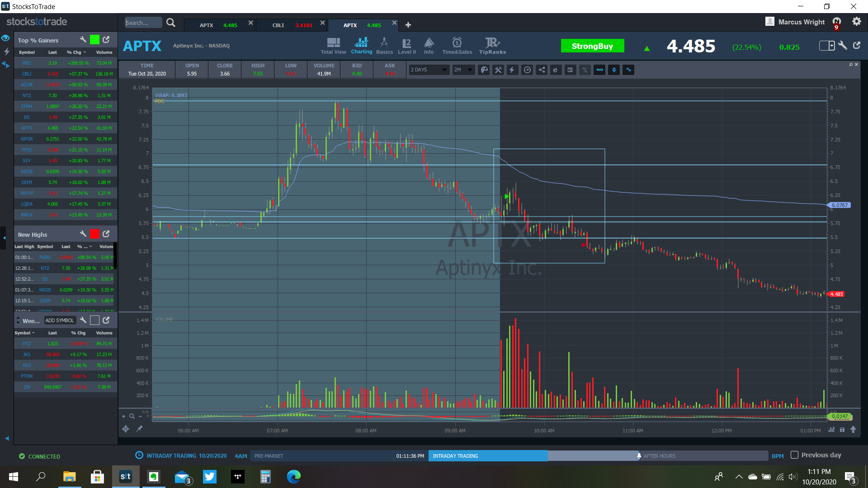Open the Twitter app in the taskbar
The height and width of the screenshot is (488, 868).
click(x=209, y=476)
